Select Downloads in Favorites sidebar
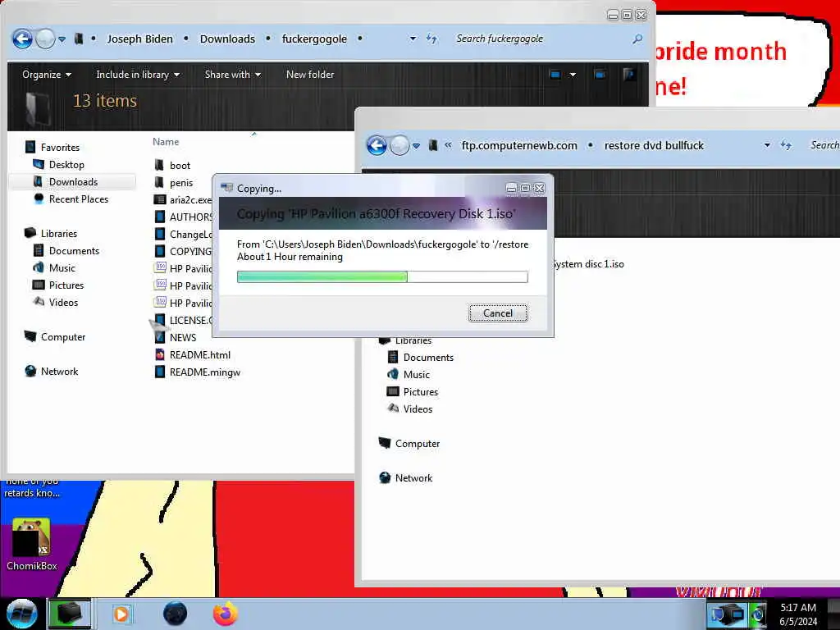This screenshot has width=840, height=630. (x=73, y=181)
